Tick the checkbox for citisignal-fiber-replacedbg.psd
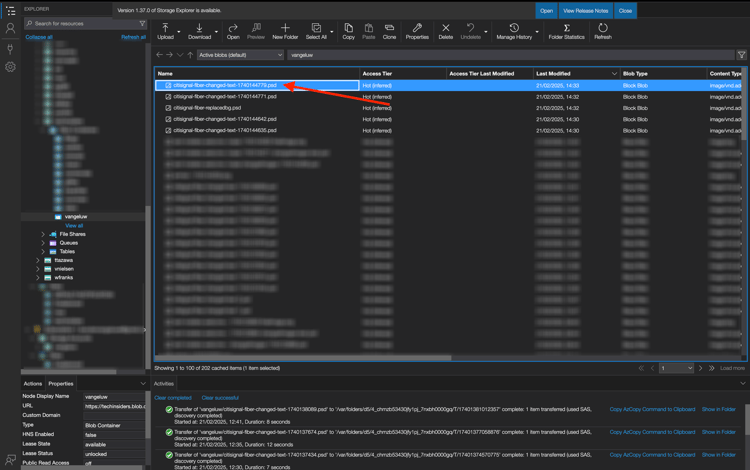This screenshot has height=470, width=750. tap(168, 108)
